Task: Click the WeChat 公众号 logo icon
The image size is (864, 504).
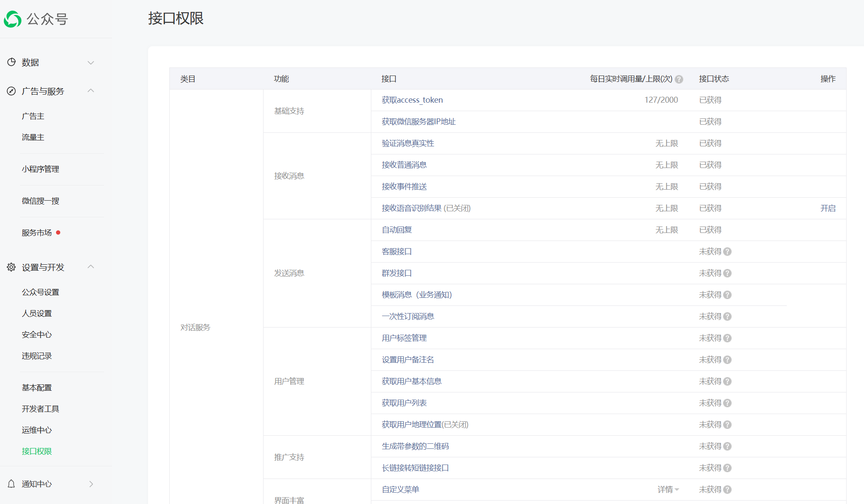Action: (x=13, y=19)
